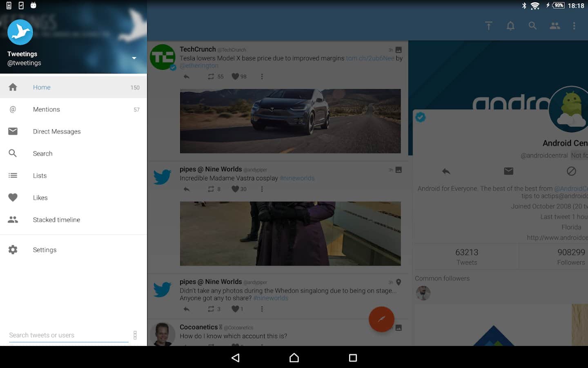The width and height of the screenshot is (588, 368).
Task: Jump to top of timeline icon
Action: 488,26
